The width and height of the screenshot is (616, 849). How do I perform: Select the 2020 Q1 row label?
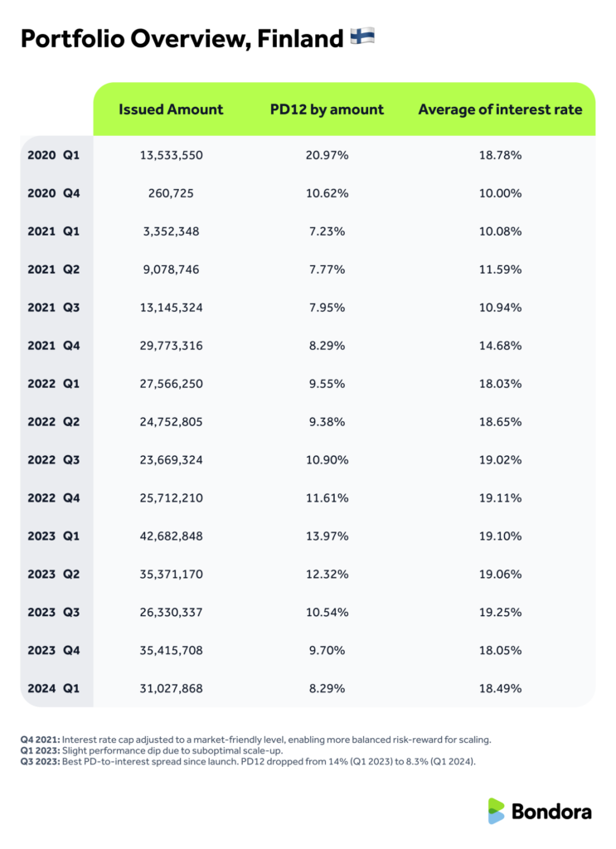(x=55, y=155)
